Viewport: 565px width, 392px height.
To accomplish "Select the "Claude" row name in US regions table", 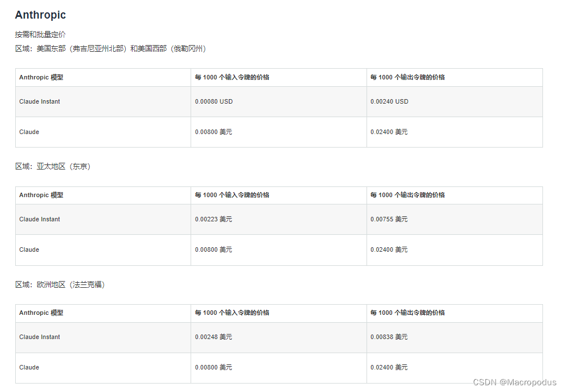I will [x=29, y=132].
